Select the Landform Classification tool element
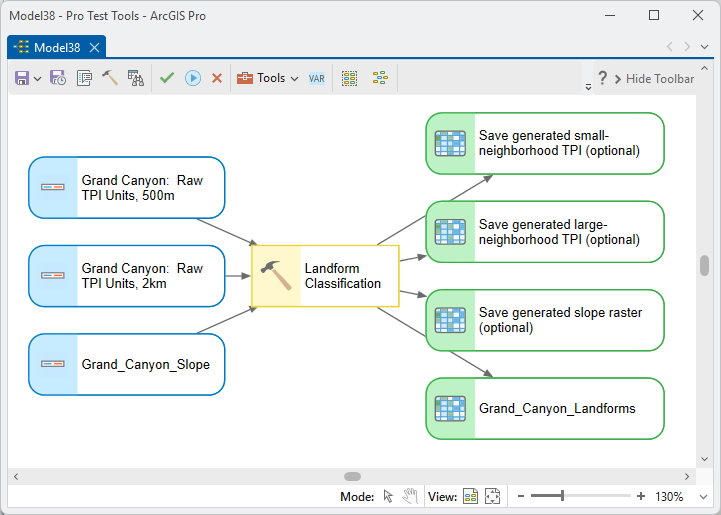Screen dimensions: 721x515 pyautogui.click(x=325, y=276)
